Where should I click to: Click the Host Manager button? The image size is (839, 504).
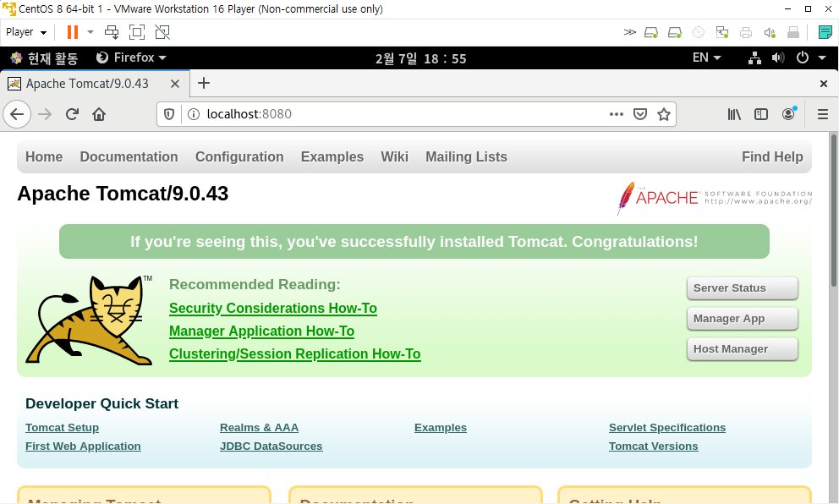tap(742, 349)
